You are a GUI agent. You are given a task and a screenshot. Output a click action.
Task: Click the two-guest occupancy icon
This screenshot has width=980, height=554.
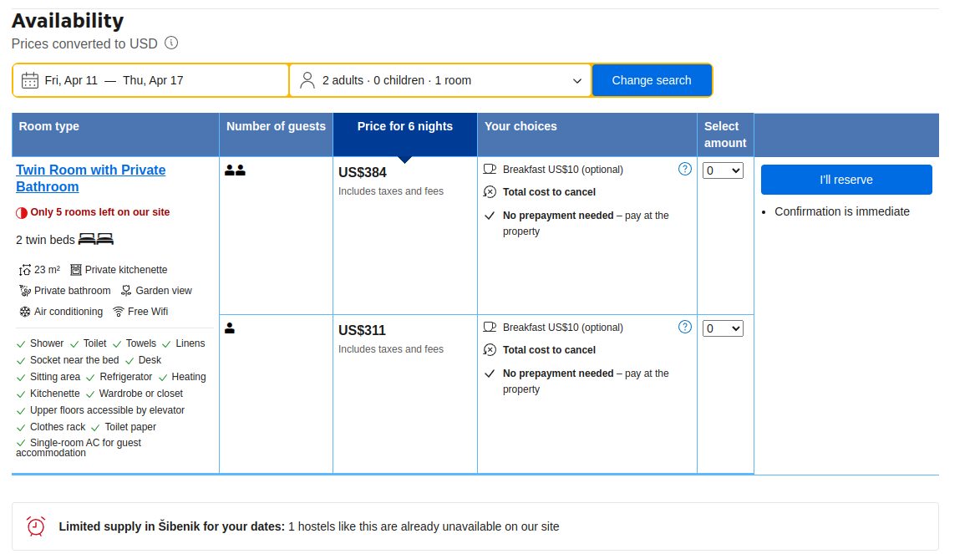pos(235,170)
